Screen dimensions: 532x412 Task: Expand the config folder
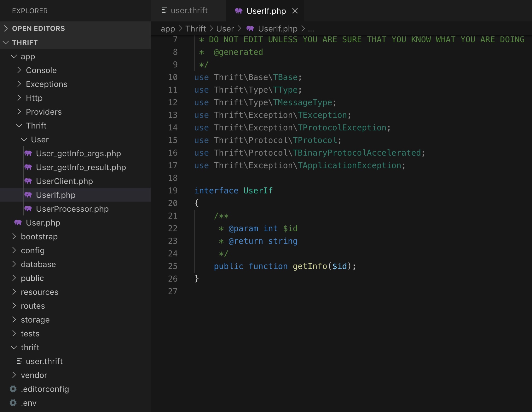tap(75, 250)
